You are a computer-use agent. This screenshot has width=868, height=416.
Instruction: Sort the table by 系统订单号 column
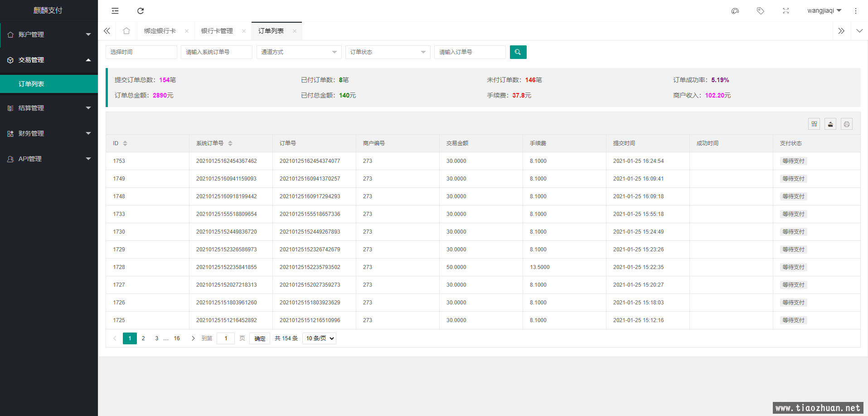click(x=230, y=143)
